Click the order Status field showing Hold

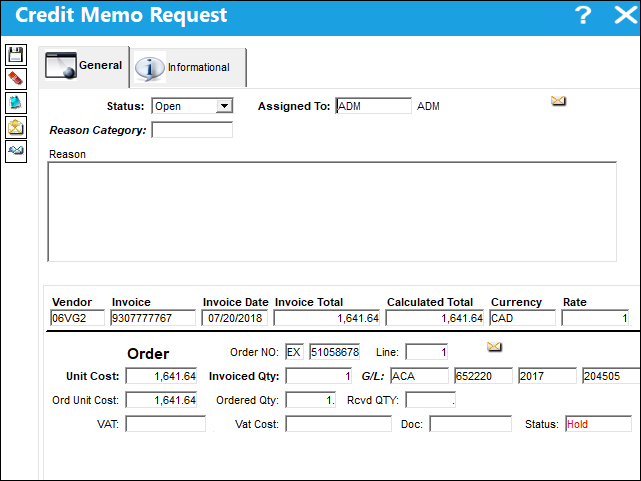coord(598,424)
